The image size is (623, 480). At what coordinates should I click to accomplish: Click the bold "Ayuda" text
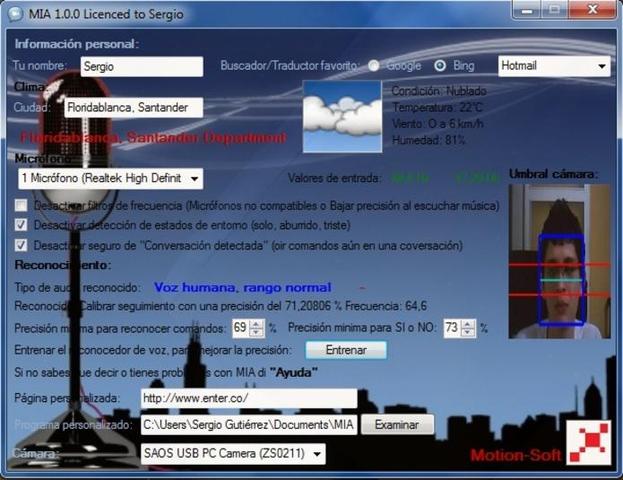pos(294,373)
